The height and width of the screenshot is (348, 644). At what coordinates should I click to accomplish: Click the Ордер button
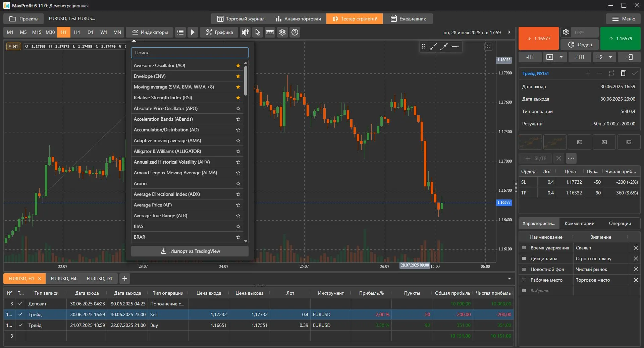pyautogui.click(x=580, y=45)
